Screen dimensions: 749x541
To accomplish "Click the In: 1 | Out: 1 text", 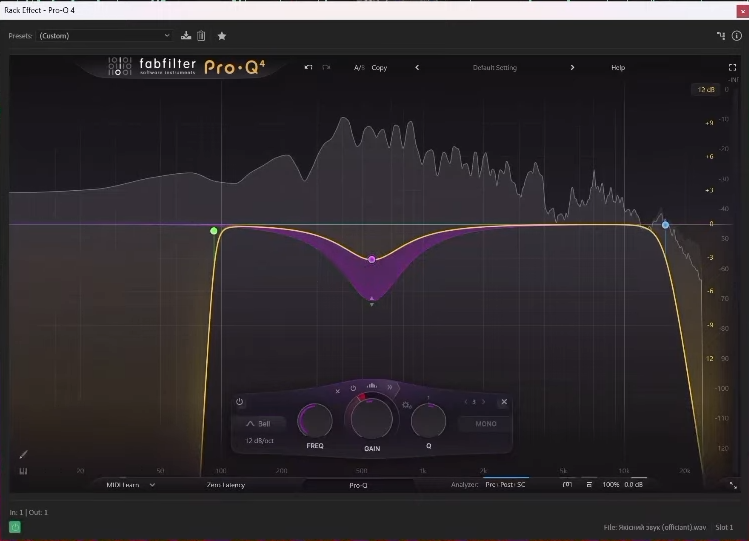I will click(29, 512).
